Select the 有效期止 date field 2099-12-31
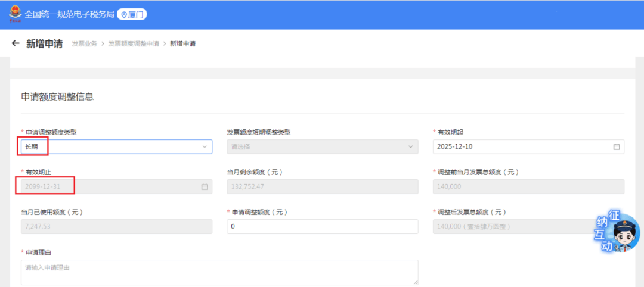 107,186
